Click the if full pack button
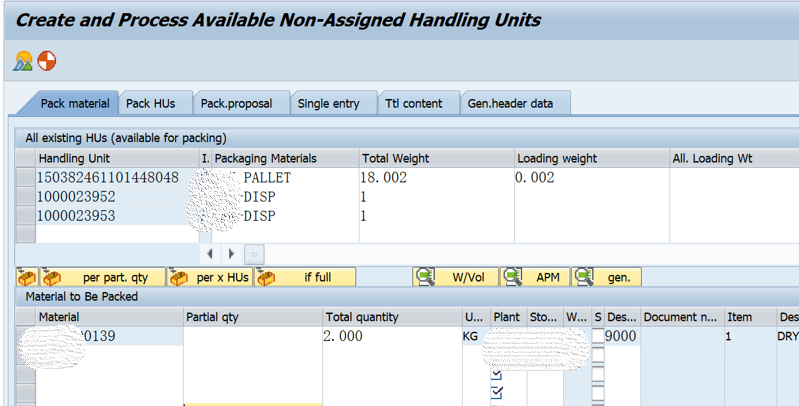Viewport: 799px width, 406px height. pos(305,277)
